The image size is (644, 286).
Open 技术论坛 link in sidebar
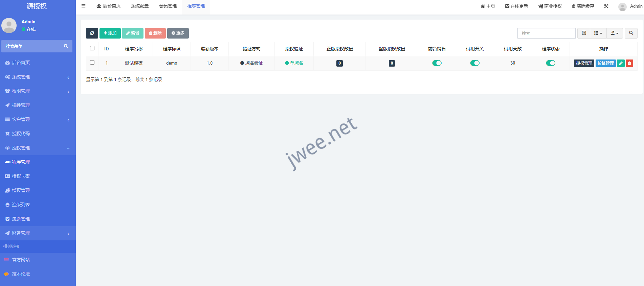[x=38, y=274]
